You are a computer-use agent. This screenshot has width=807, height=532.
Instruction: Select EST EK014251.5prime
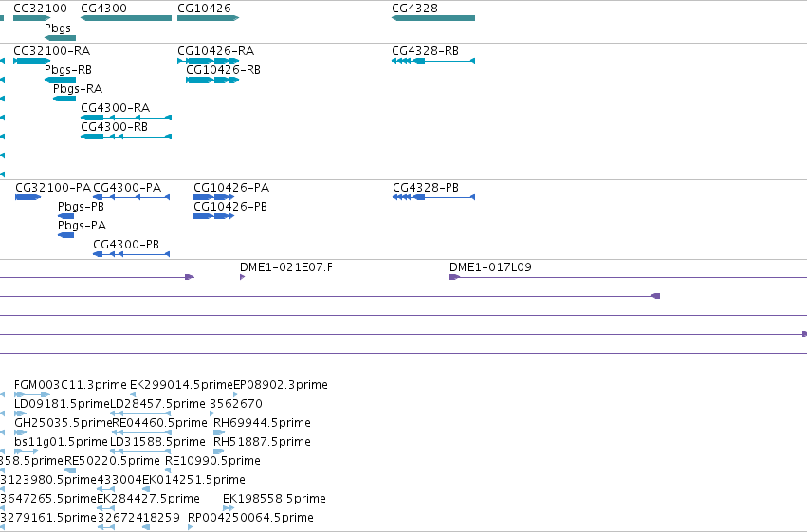pos(194,480)
